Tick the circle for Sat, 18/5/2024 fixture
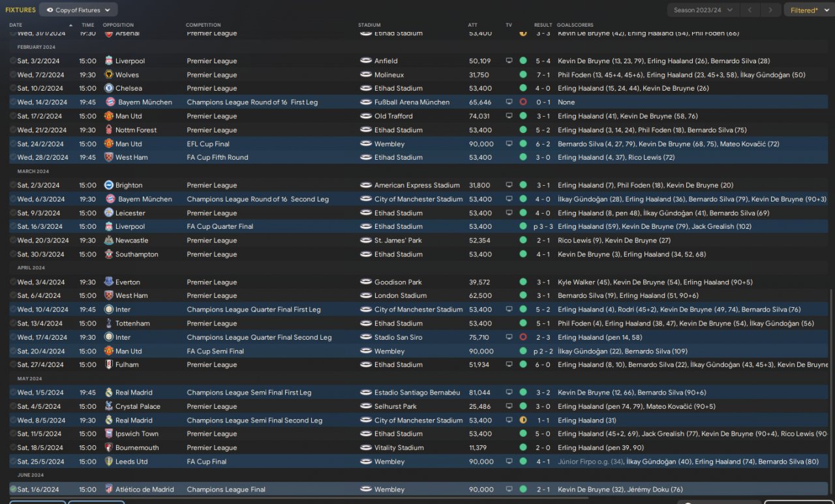The height and width of the screenshot is (504, 835). [x=13, y=448]
